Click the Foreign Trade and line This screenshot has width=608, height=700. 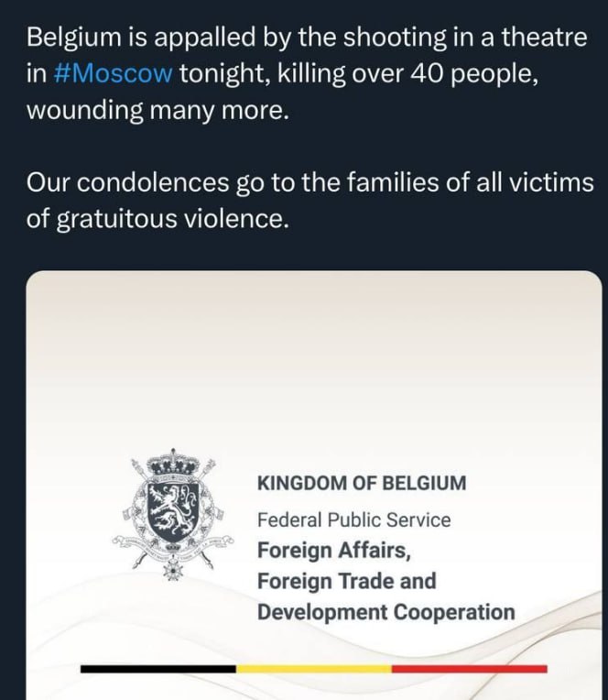tap(347, 581)
